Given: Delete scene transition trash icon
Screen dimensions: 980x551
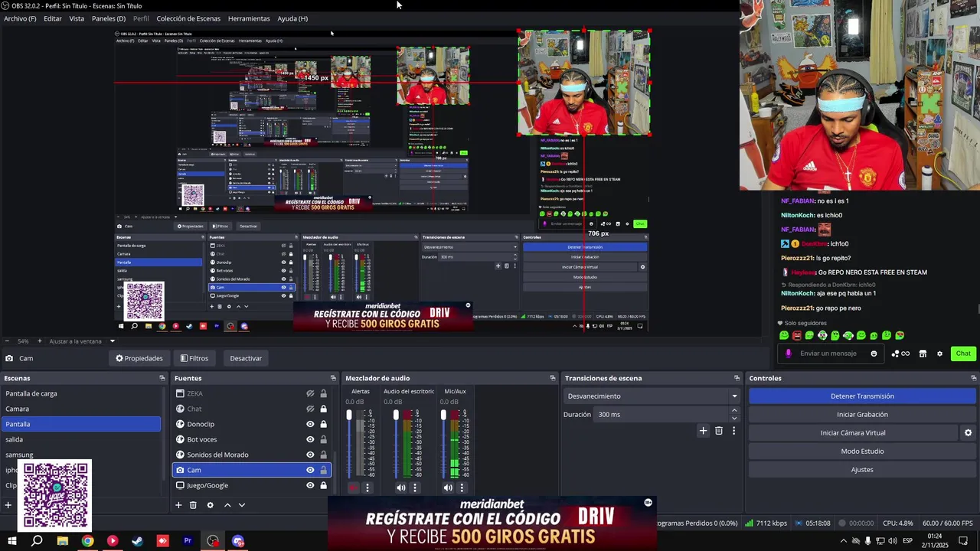Looking at the screenshot, I should 718,431.
